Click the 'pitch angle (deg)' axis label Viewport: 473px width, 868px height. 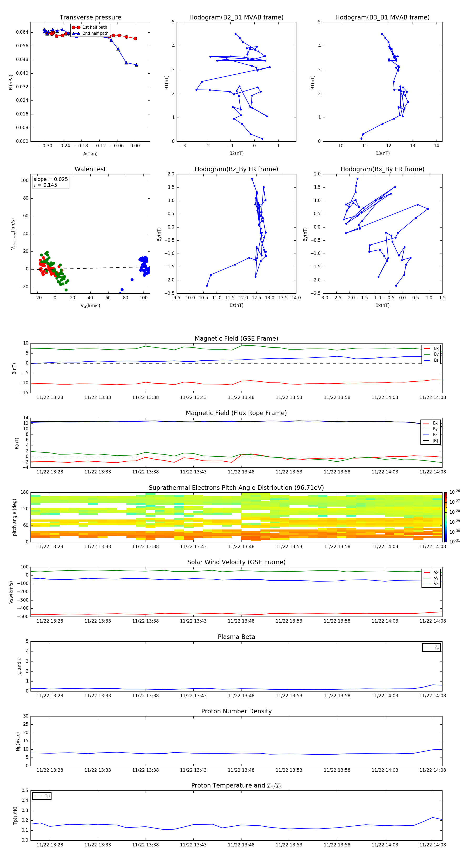click(x=14, y=517)
